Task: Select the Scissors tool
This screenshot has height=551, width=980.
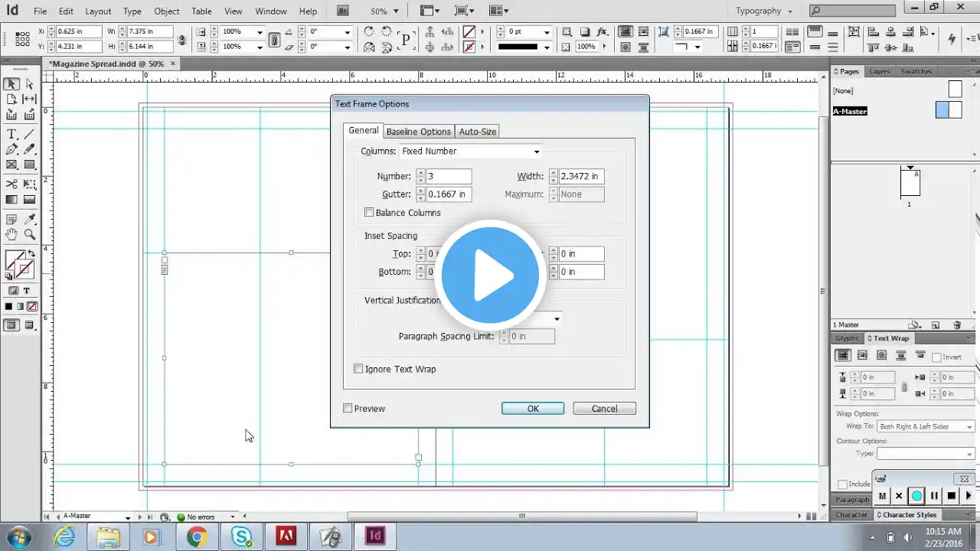Action: [11, 184]
